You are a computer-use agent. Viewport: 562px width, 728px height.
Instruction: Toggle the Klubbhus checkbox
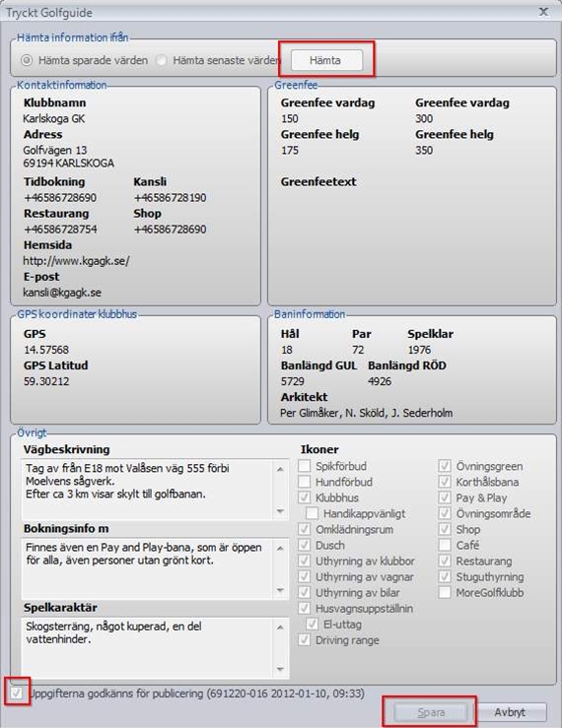click(x=305, y=497)
